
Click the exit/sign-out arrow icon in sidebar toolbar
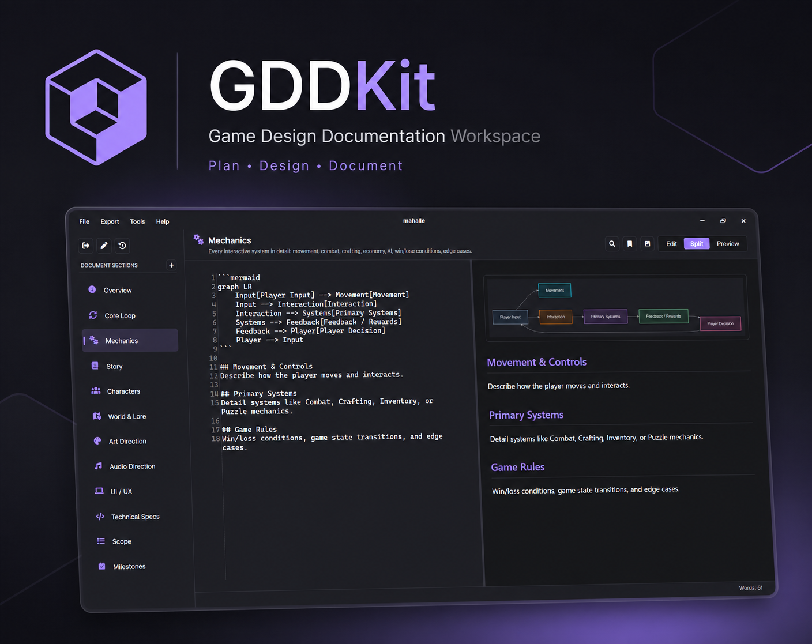click(86, 246)
